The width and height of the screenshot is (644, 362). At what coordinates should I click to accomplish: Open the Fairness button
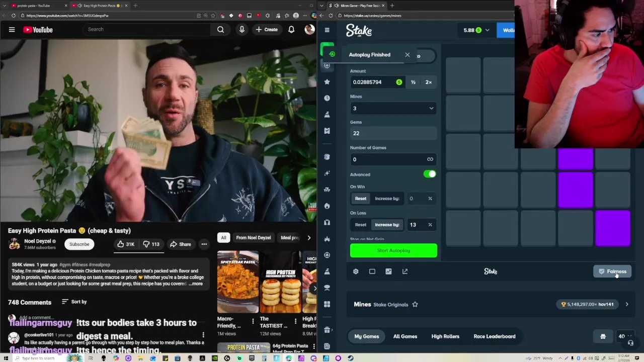click(x=612, y=271)
